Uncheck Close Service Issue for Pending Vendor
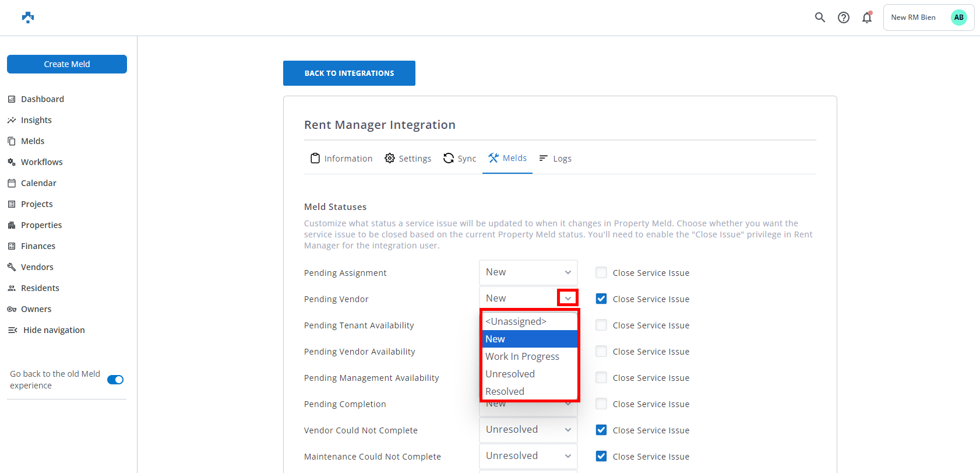 (601, 299)
